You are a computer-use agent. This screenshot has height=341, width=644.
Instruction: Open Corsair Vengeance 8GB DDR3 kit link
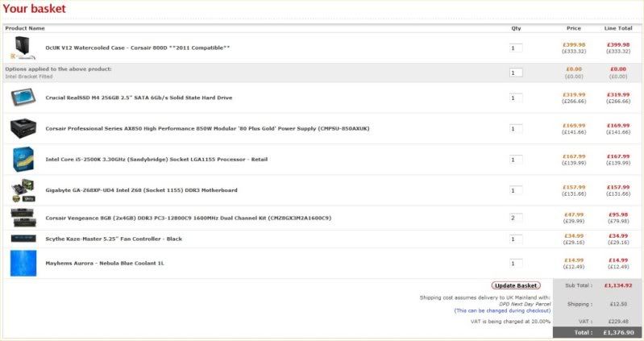click(188, 218)
